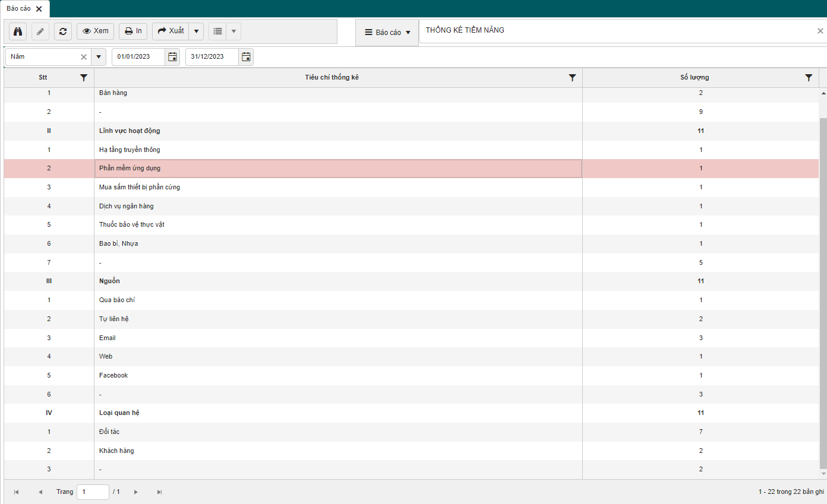Image resolution: width=827 pixels, height=504 pixels.
Task: Click the Trang page number input
Action: 93,492
